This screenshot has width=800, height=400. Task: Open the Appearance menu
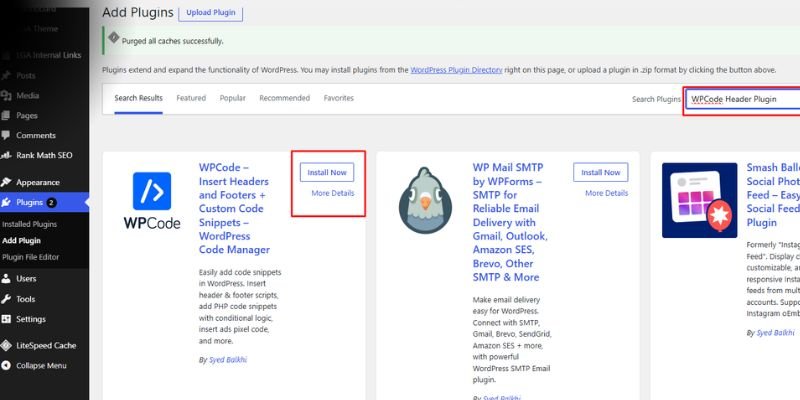coord(38,182)
